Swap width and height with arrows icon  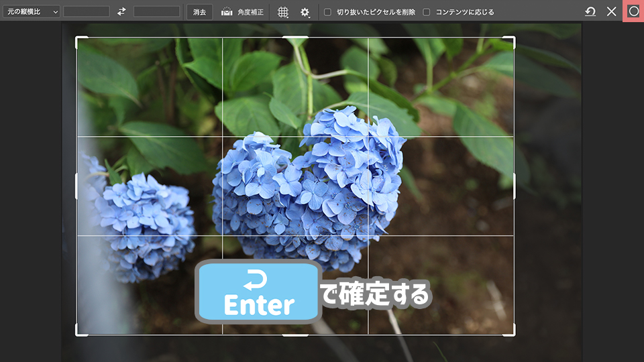point(121,12)
